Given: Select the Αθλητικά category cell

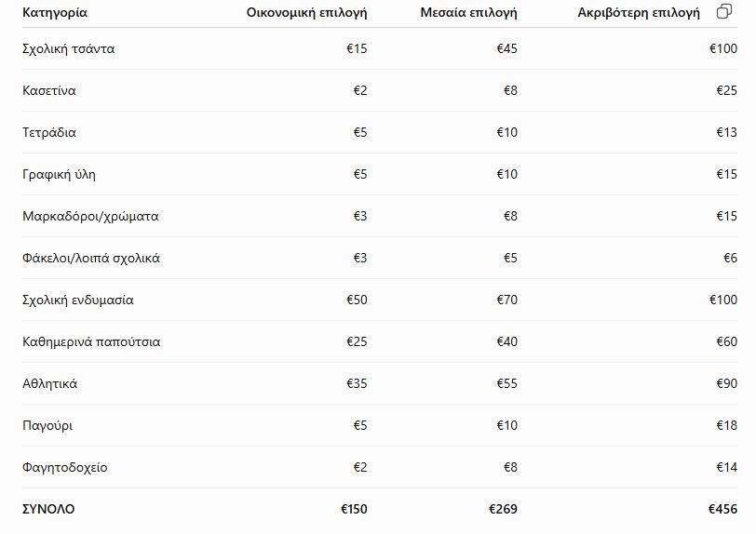Looking at the screenshot, I should (49, 384).
